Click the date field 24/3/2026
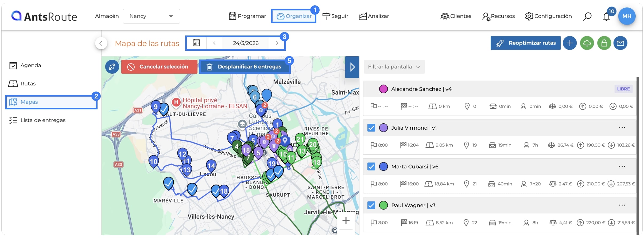 click(x=246, y=43)
